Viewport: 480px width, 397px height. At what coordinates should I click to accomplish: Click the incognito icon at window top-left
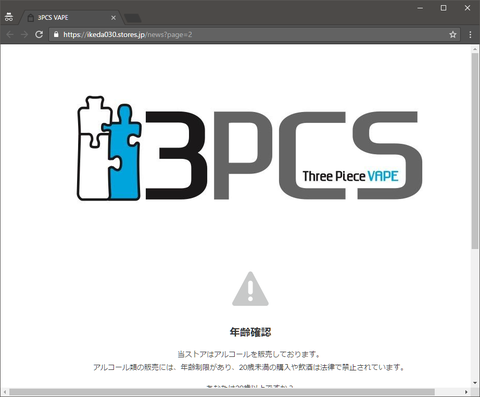click(9, 17)
